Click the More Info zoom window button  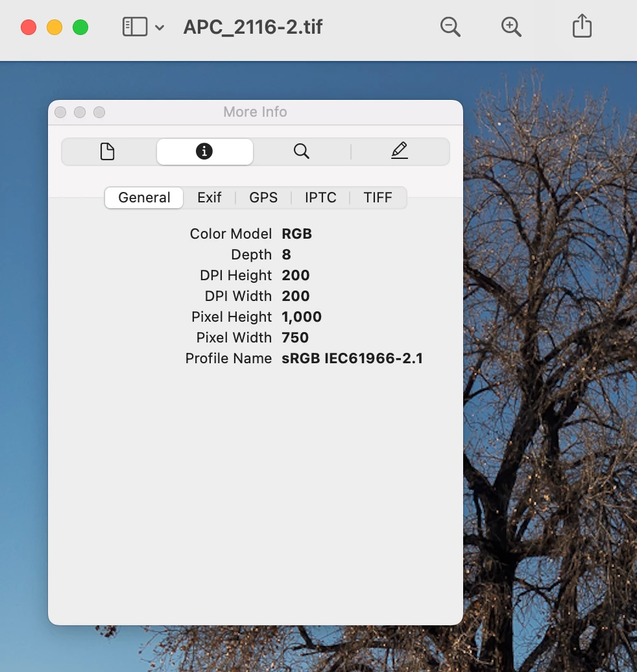coord(99,112)
